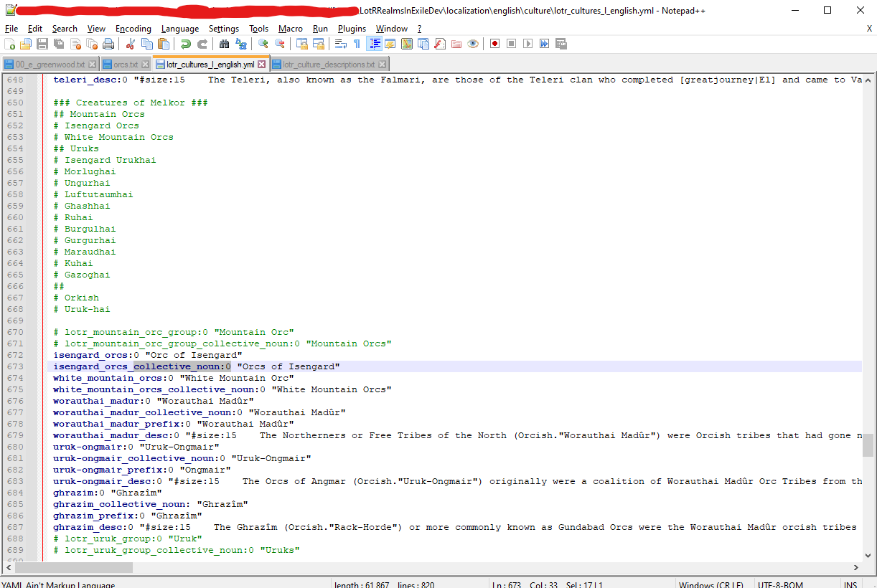Toggle word wrap in the toolbar
This screenshot has width=877, height=588.
pyautogui.click(x=340, y=44)
